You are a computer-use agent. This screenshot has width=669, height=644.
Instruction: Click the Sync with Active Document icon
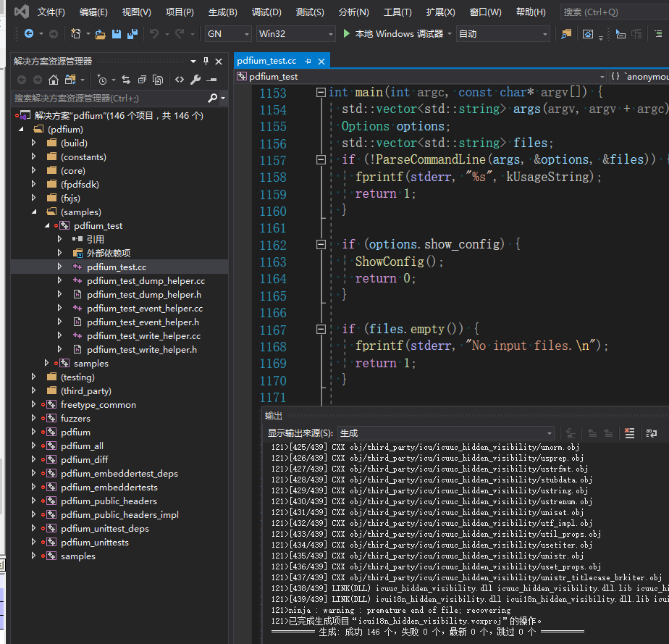pos(126,80)
